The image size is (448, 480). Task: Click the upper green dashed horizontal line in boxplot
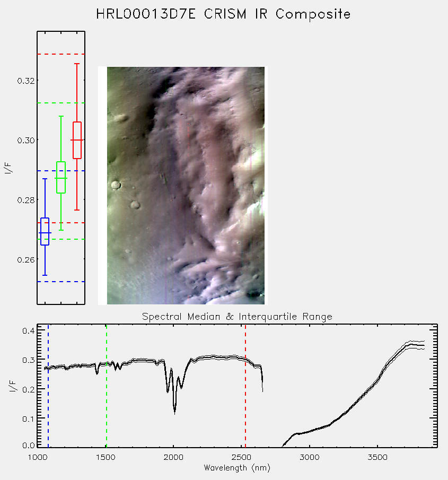61,103
